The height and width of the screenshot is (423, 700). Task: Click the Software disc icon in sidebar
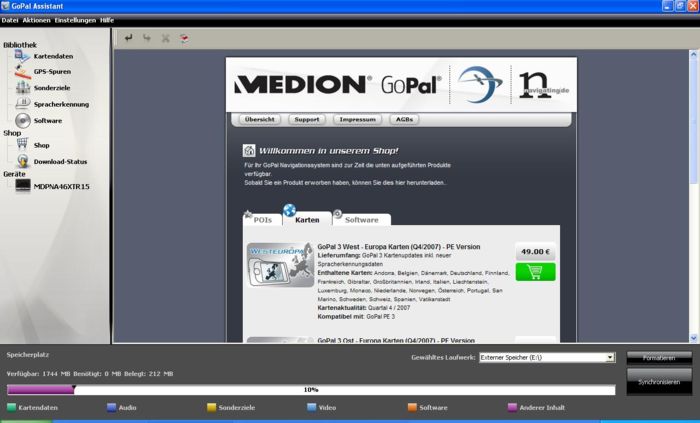(23, 120)
